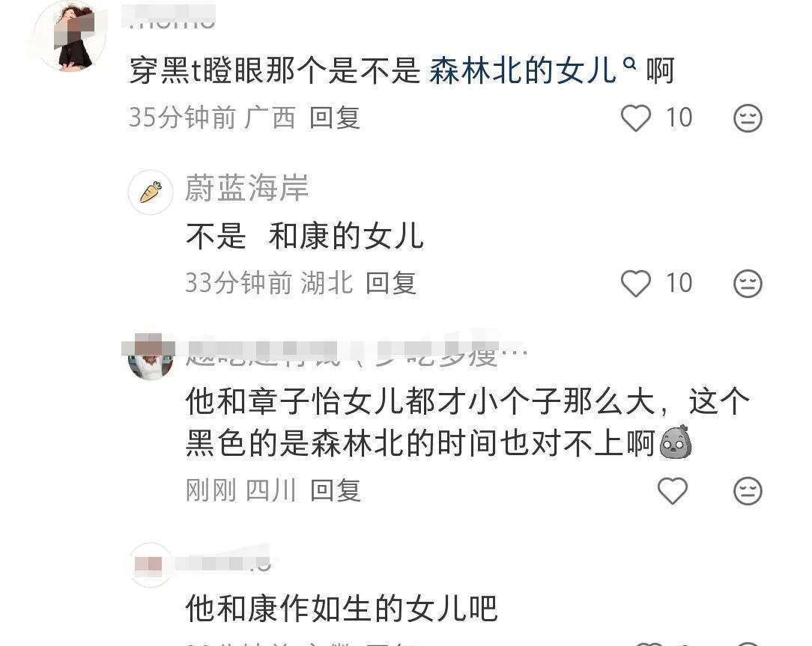This screenshot has width=812, height=646.
Task: Open avatar of the 四川 commenter
Action: click(151, 357)
